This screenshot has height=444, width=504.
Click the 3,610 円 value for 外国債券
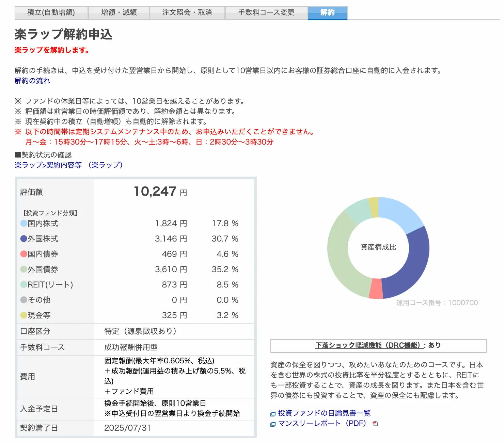(171, 269)
